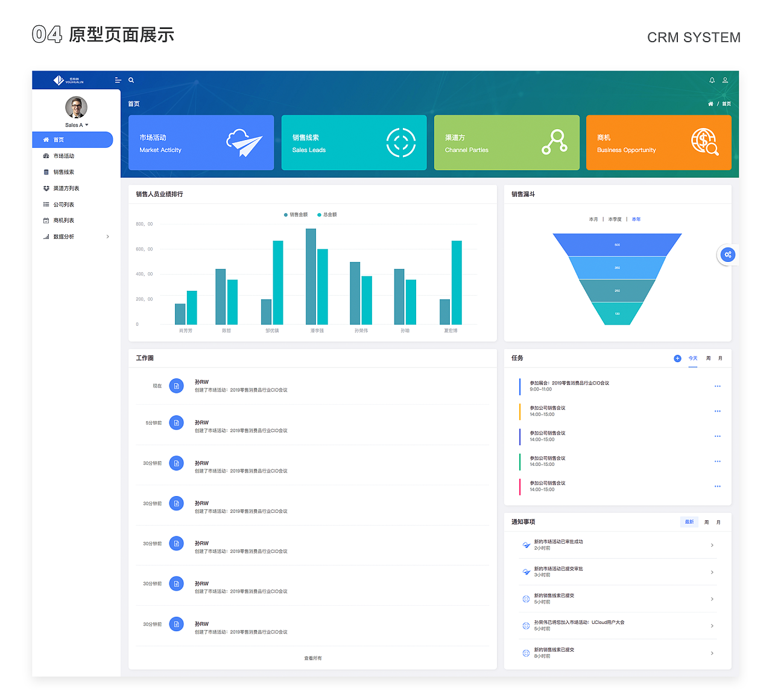Expand the Sales A user dropdown

coord(77,125)
